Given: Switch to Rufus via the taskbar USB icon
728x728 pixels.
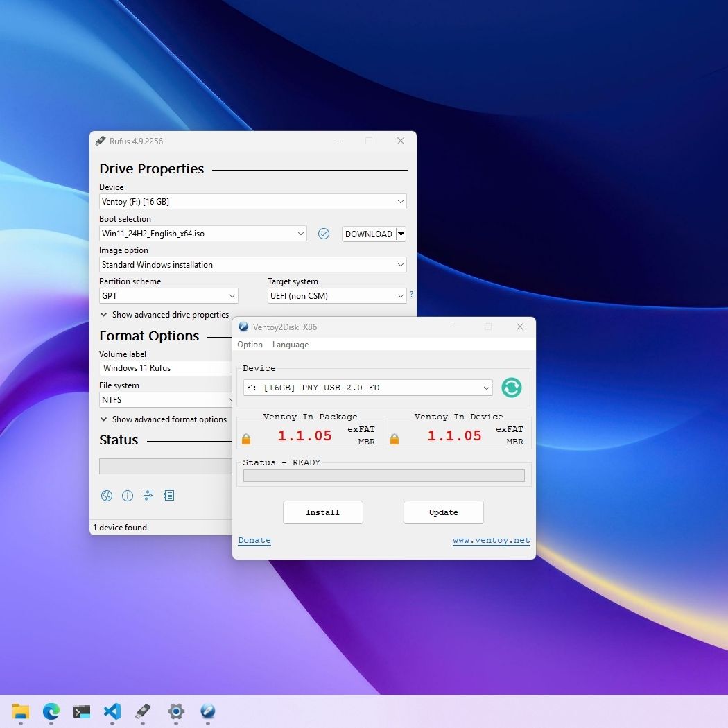Looking at the screenshot, I should point(143,711).
